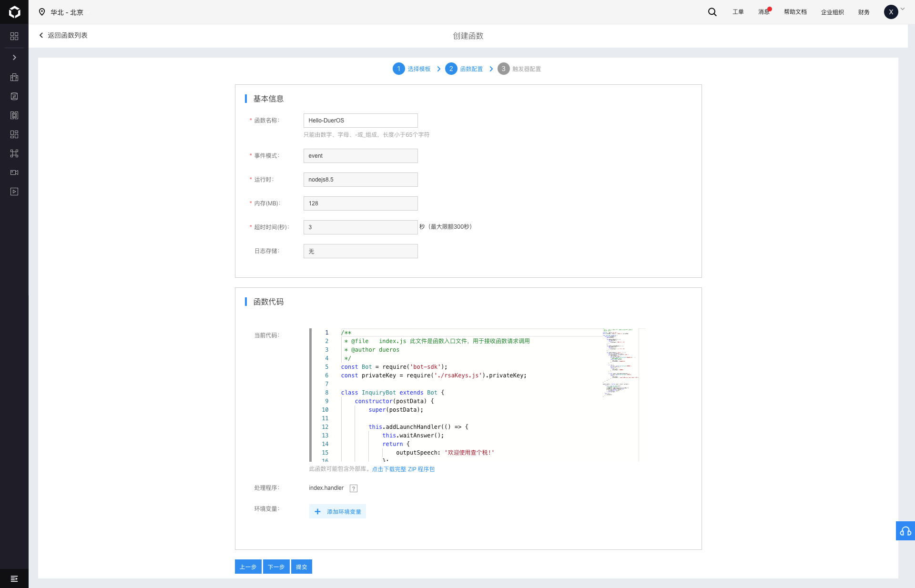Download the full ZIP package link

coord(403,469)
